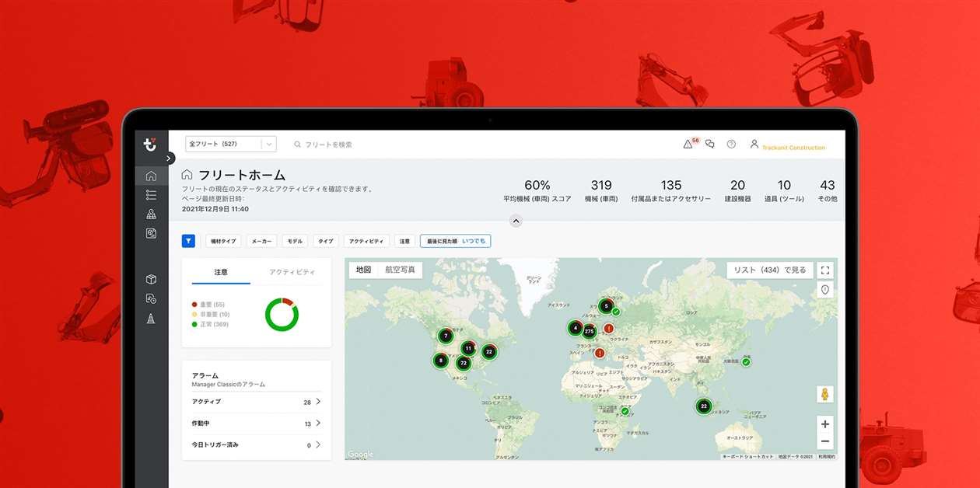Viewport: 980px width, 488px height.
Task: Open the メーカー filter dropdown
Action: (261, 241)
